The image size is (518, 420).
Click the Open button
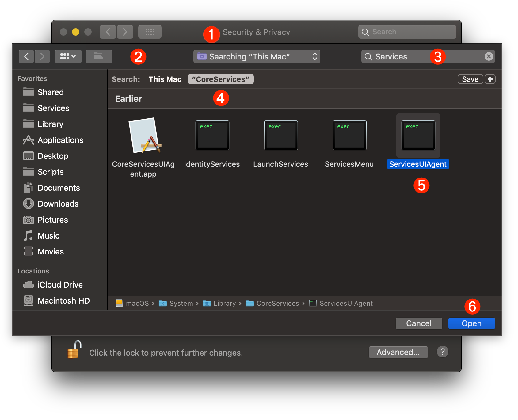point(471,323)
